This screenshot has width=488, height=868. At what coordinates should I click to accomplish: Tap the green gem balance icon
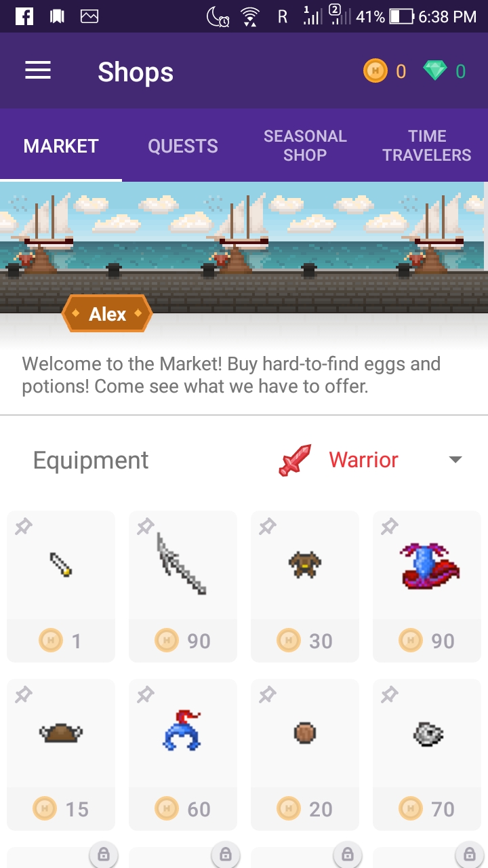click(x=435, y=71)
